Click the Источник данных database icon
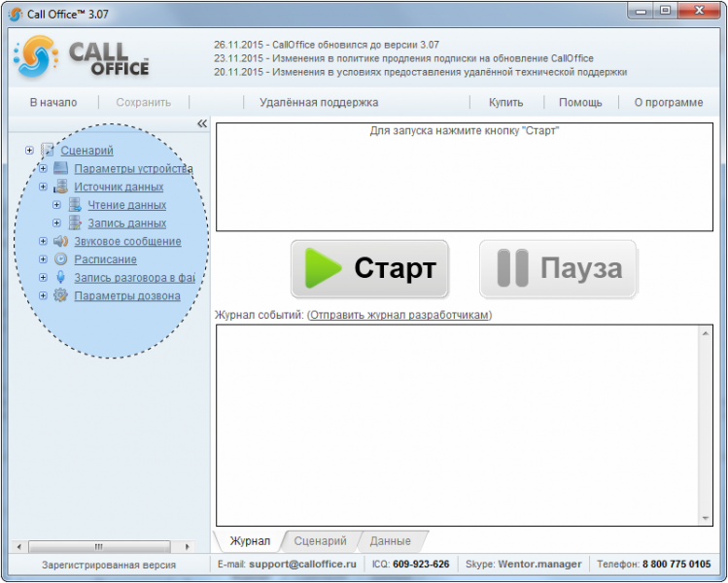728x583 pixels. point(61,187)
